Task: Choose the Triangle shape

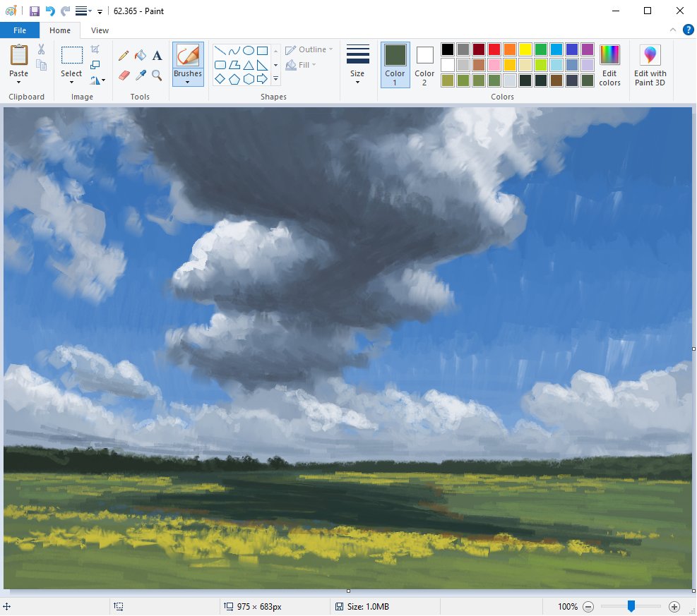Action: point(249,65)
